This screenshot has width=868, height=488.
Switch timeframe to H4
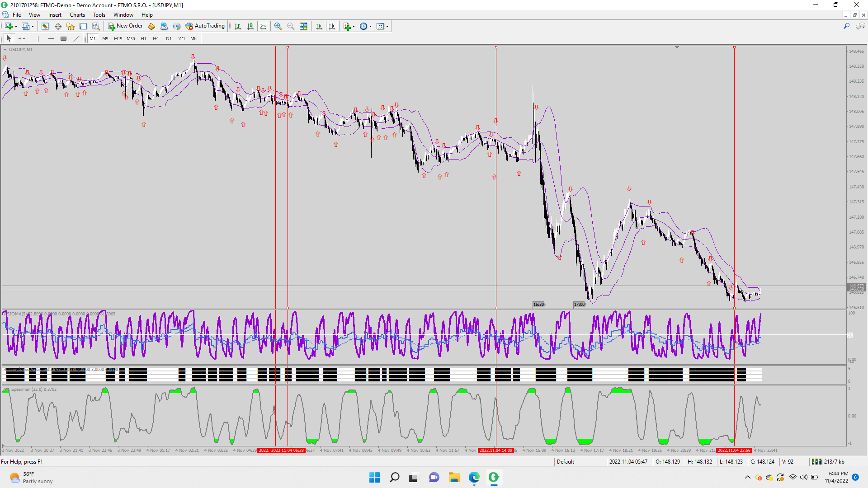[156, 38]
